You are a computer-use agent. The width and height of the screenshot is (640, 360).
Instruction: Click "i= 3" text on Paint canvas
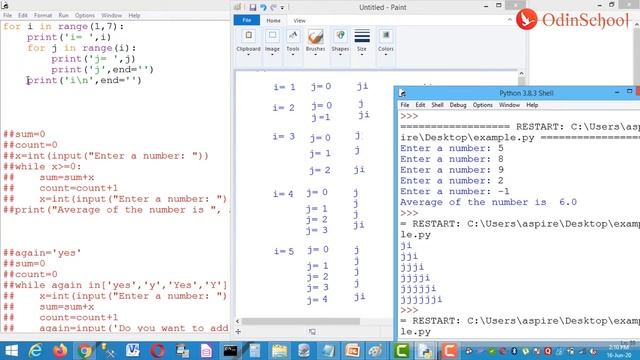[x=284, y=136]
